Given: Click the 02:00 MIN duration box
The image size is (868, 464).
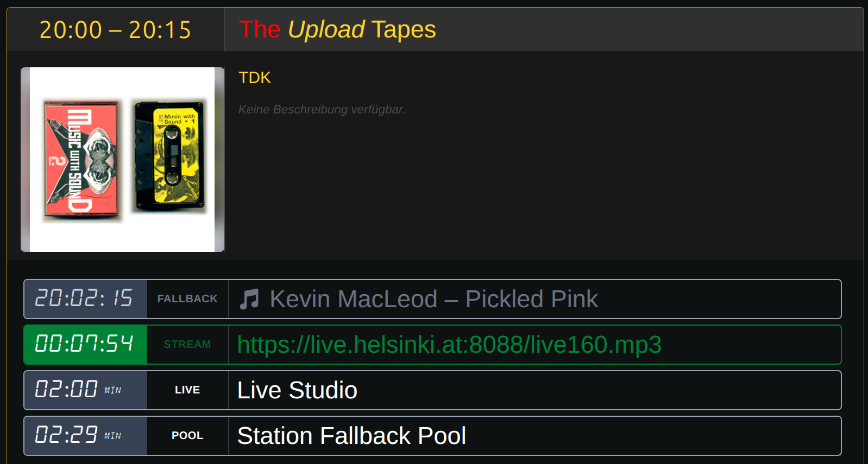Looking at the screenshot, I should tap(85, 390).
